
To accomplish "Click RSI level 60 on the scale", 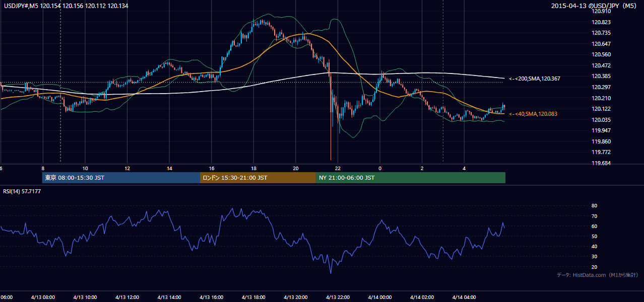I will [x=594, y=226].
